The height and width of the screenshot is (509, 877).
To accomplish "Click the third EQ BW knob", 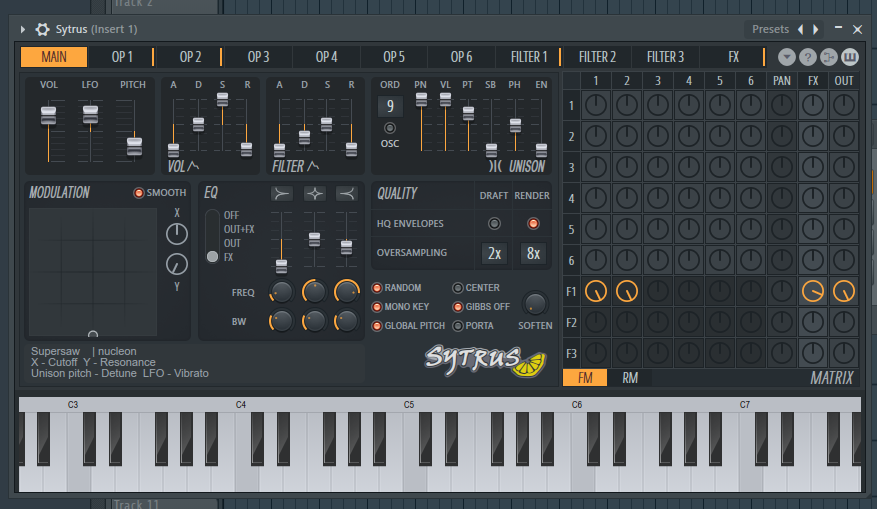I will (346, 321).
